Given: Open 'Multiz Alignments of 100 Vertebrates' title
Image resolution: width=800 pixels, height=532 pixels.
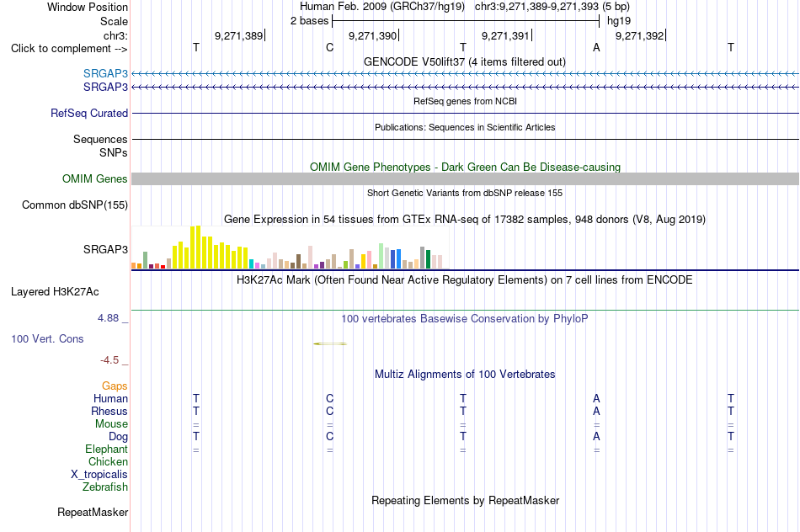Looking at the screenshot, I should 465,375.
